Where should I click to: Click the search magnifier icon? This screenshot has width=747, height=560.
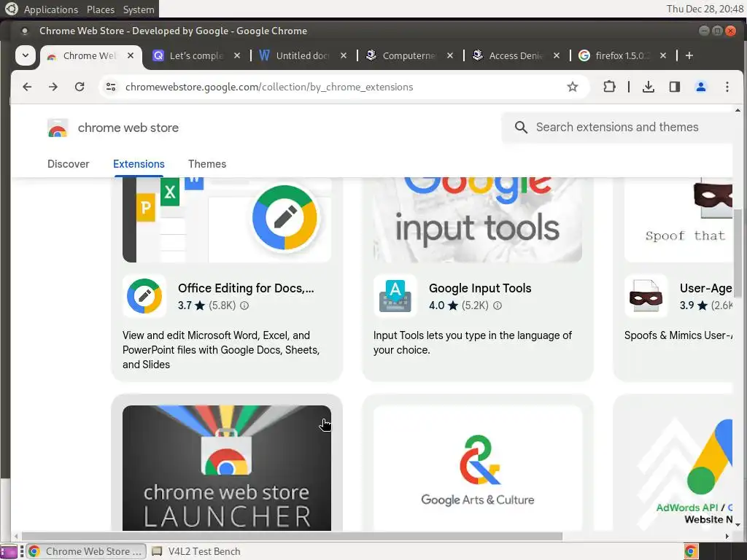point(521,127)
